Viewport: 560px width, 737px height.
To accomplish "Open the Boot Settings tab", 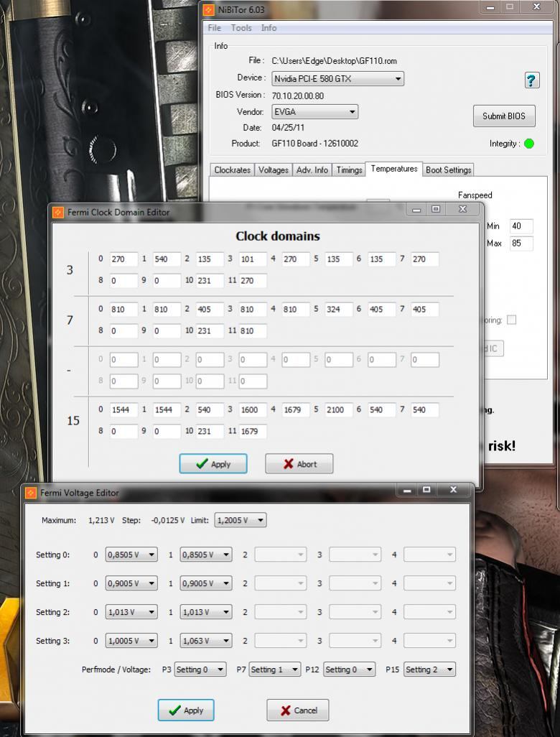I will (448, 170).
